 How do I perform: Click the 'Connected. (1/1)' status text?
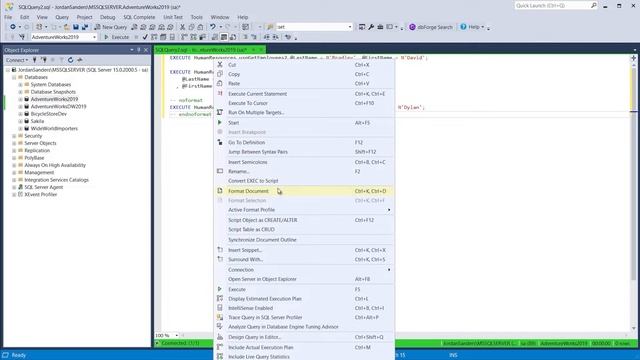point(180,343)
